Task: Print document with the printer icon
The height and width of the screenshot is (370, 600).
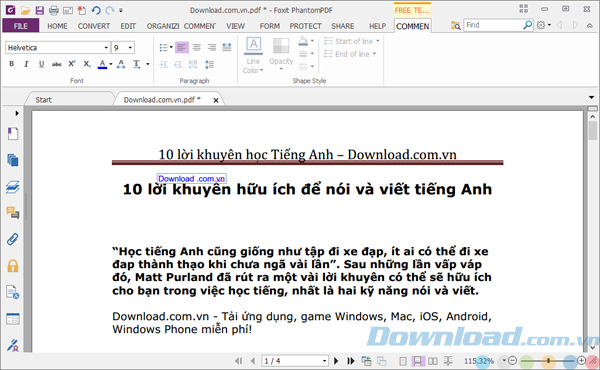Action: point(54,10)
